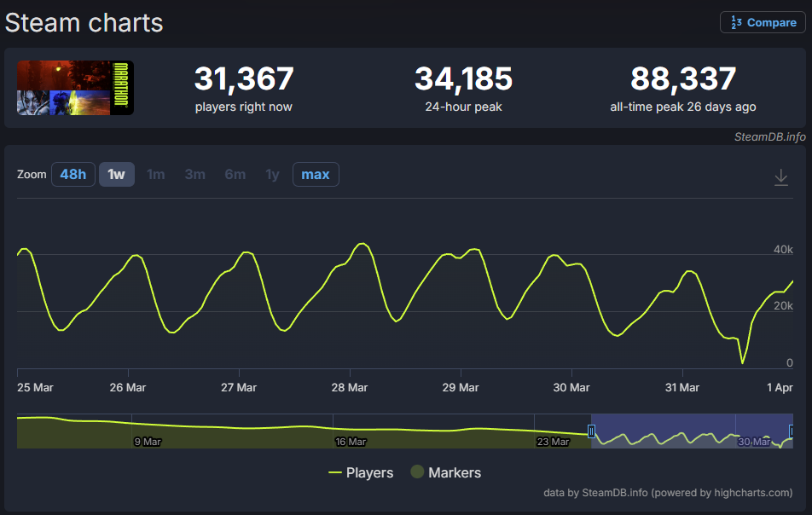Click the chart download icon
Viewport: 812px width, 515px height.
781,177
